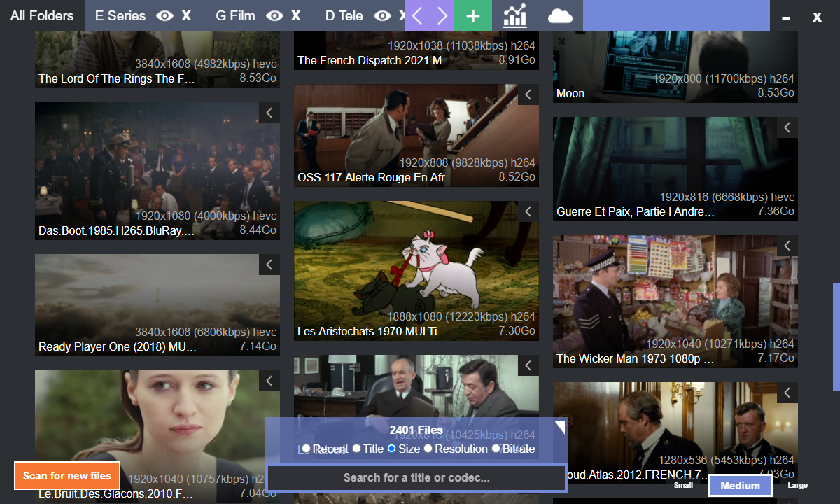Click the cloud icon in the toolbar
This screenshot has width=840, height=504.
(559, 15)
